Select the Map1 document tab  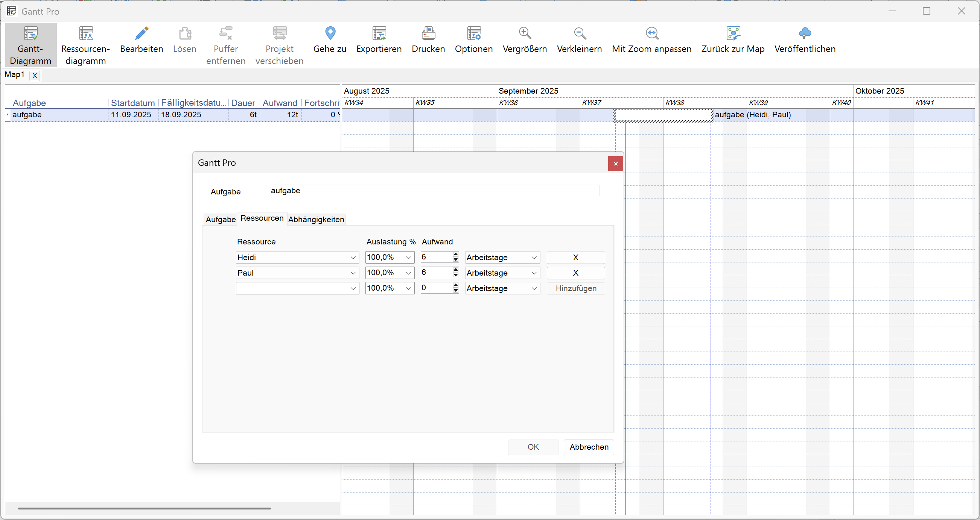tap(14, 74)
